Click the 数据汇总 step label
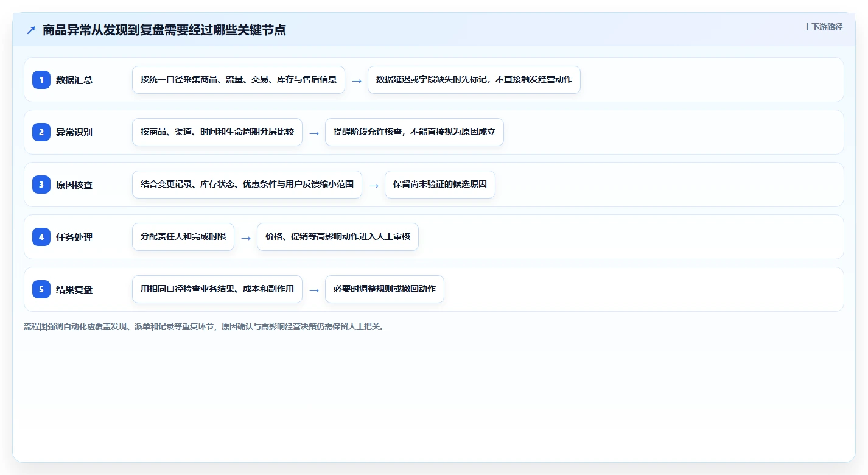Image resolution: width=868 pixels, height=475 pixels. click(74, 80)
